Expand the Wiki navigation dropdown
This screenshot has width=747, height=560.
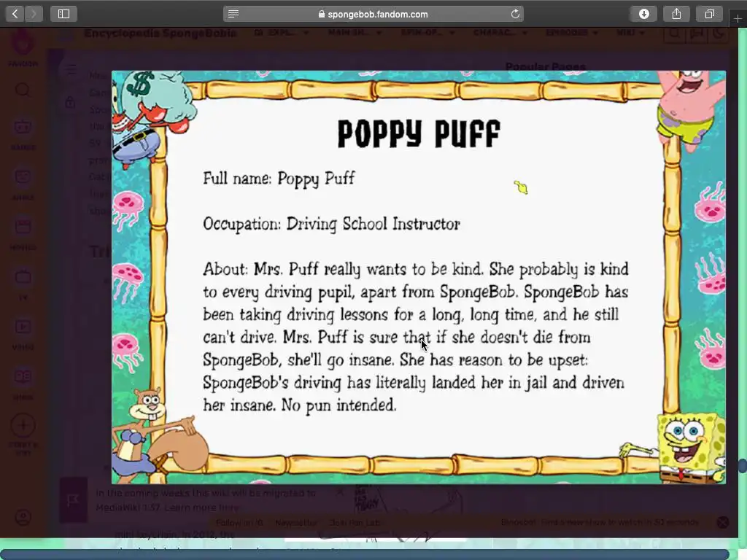pos(630,33)
